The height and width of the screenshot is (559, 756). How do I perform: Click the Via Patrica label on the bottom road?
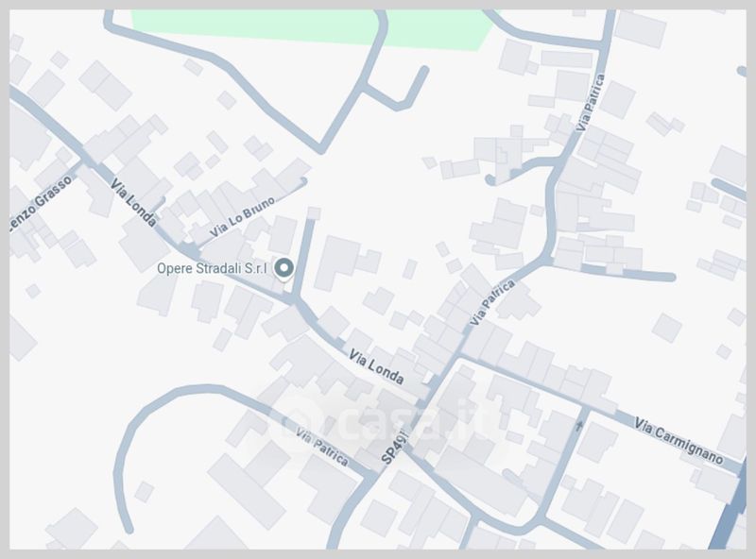click(x=321, y=448)
